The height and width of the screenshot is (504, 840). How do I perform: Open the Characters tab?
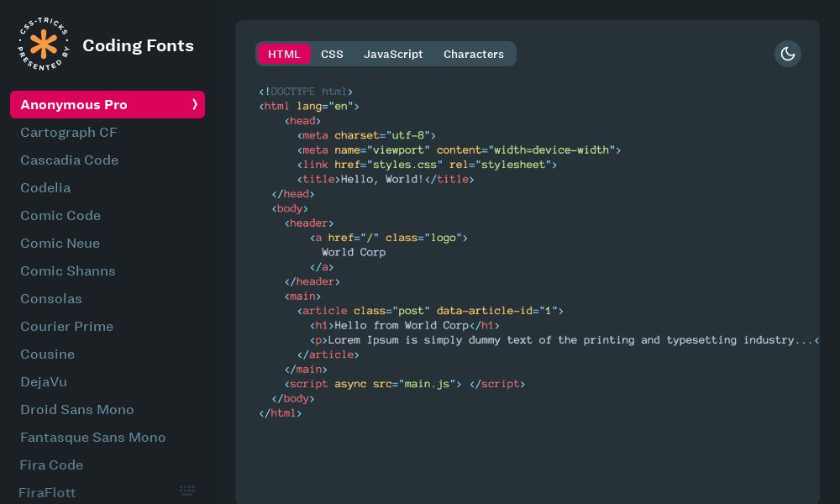click(x=474, y=54)
